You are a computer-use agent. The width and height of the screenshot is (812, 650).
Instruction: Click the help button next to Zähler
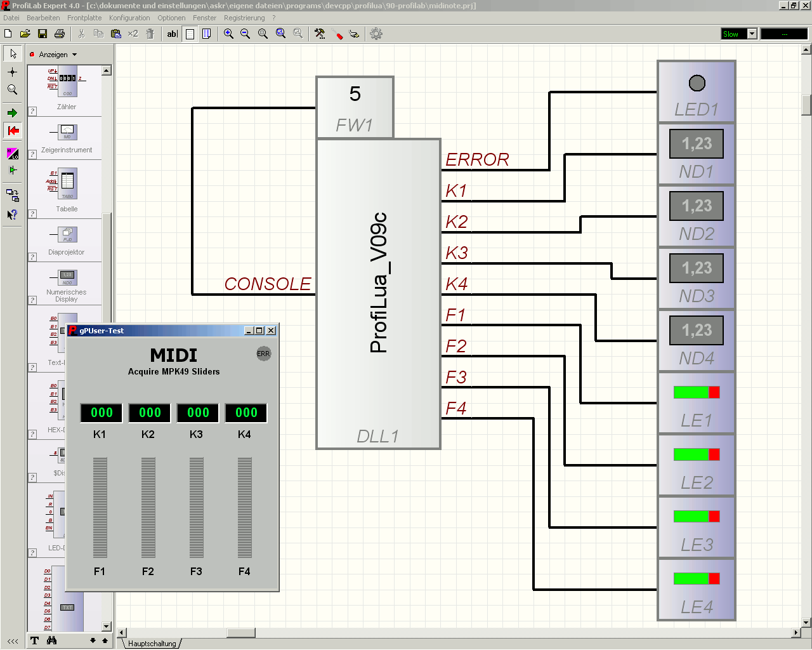click(32, 111)
